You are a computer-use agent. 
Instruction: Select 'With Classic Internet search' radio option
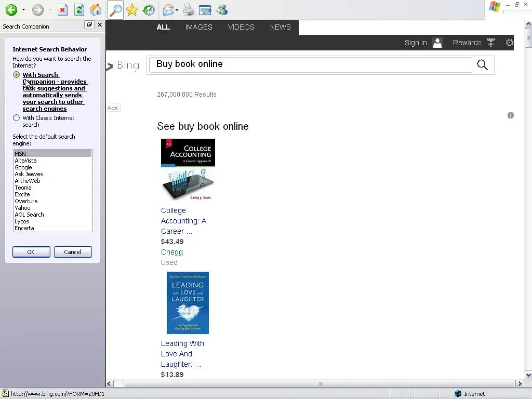16,118
